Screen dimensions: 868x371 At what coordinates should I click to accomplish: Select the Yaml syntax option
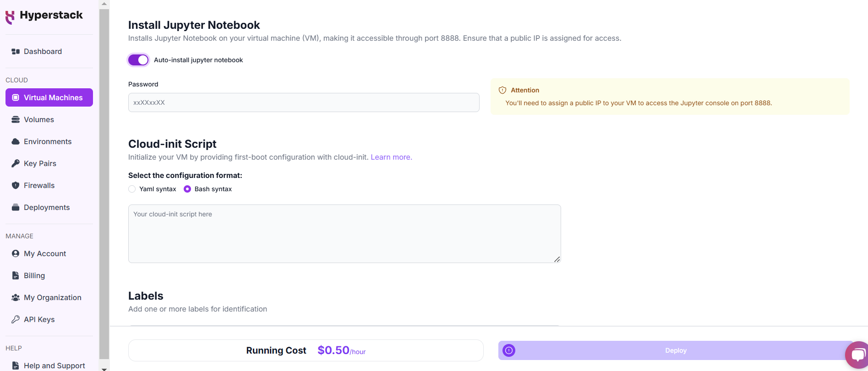coord(132,189)
